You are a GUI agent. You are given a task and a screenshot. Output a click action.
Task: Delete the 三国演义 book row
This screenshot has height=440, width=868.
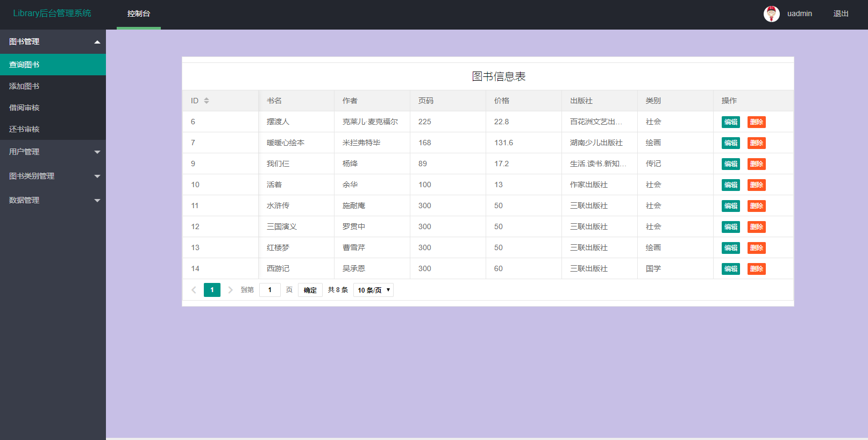tap(756, 227)
